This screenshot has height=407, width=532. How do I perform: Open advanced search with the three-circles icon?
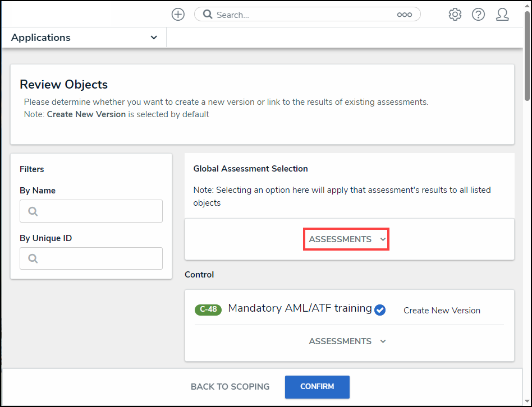pyautogui.click(x=404, y=15)
